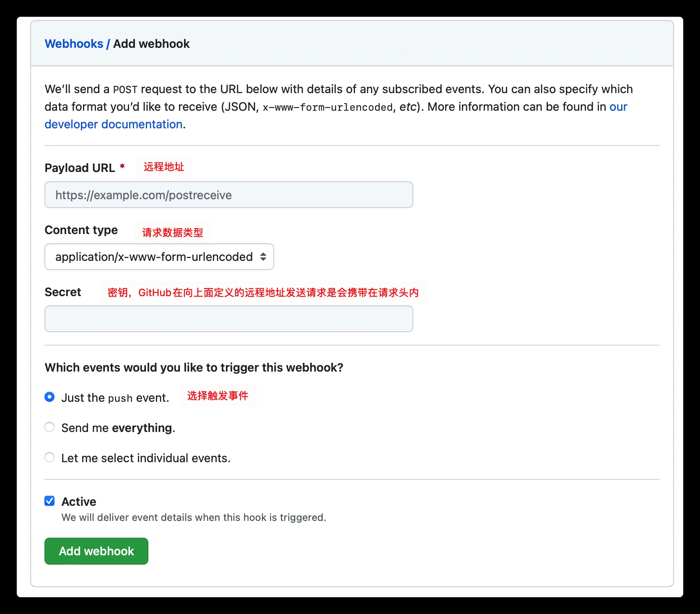
Task: Click the Content type label
Action: pyautogui.click(x=81, y=230)
